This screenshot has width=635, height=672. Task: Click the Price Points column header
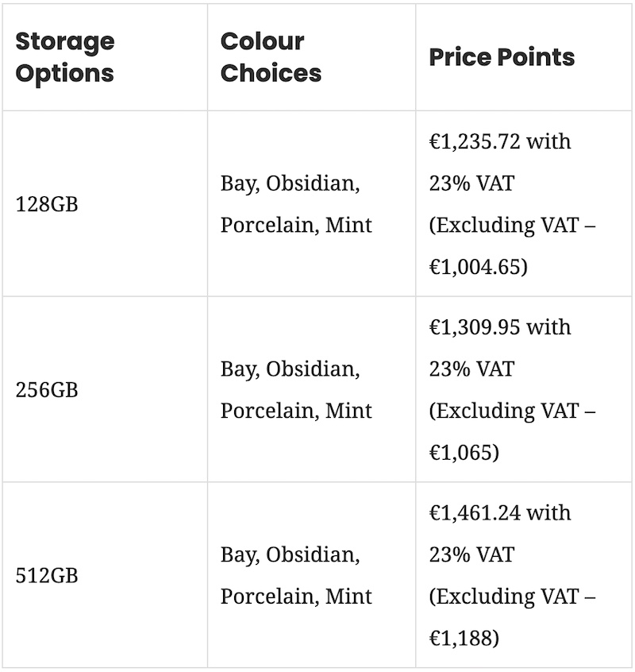[502, 57]
